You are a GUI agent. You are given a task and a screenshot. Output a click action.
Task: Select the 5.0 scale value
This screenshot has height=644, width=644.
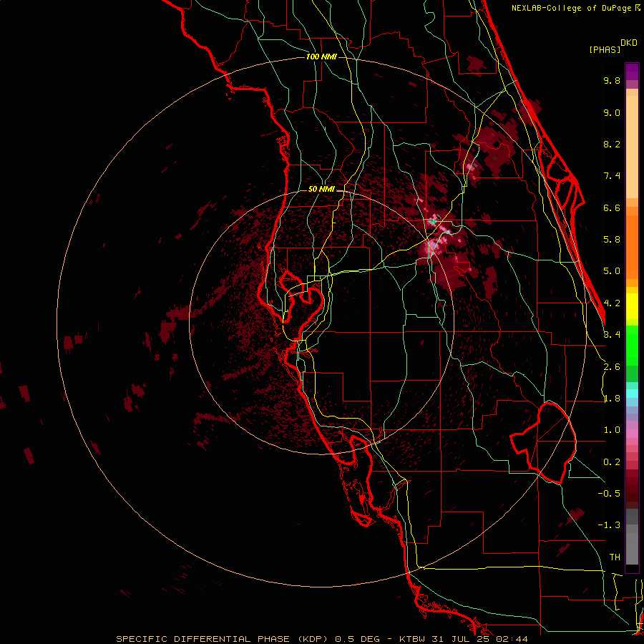tap(612, 271)
